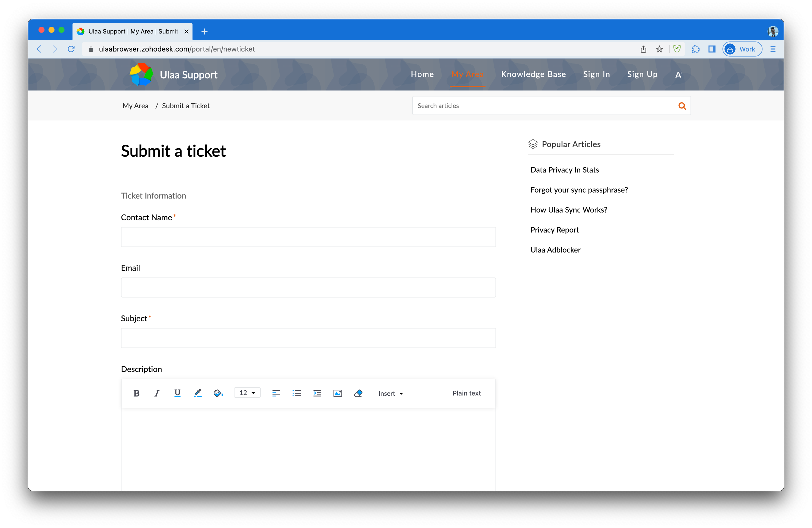
Task: Click the Sign Up button
Action: coord(642,74)
